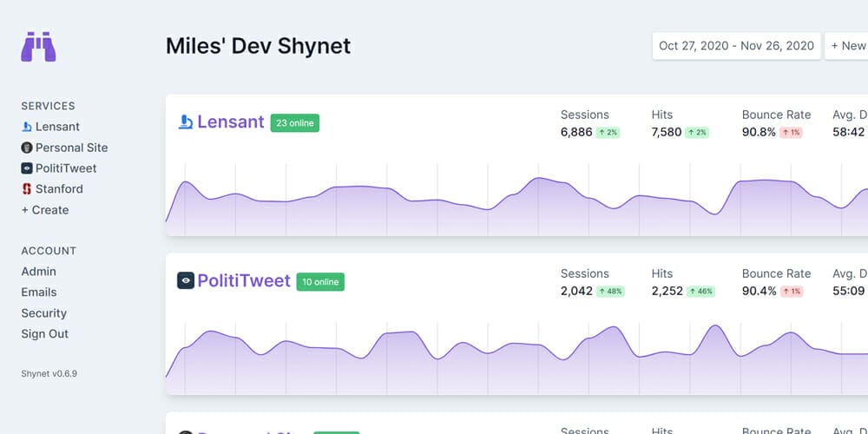
Task: Sign Out of the account
Action: (x=45, y=334)
